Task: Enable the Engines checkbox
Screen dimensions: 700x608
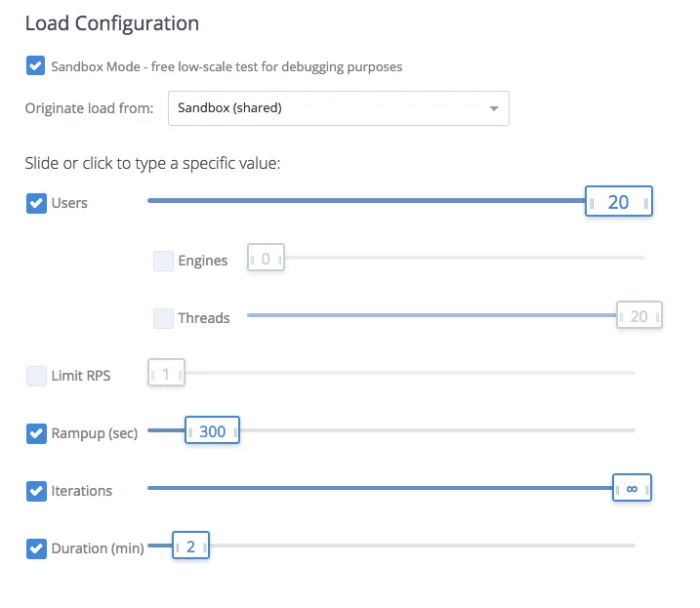Action: (x=163, y=261)
